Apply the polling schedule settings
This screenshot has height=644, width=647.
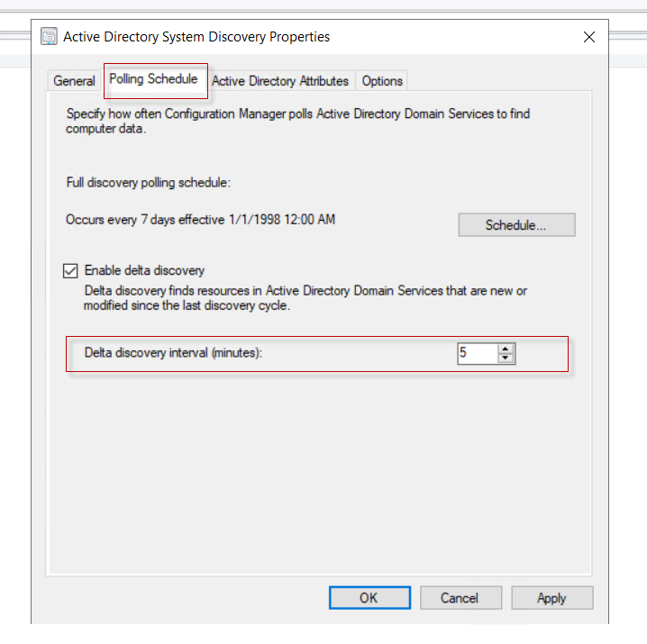(552, 597)
